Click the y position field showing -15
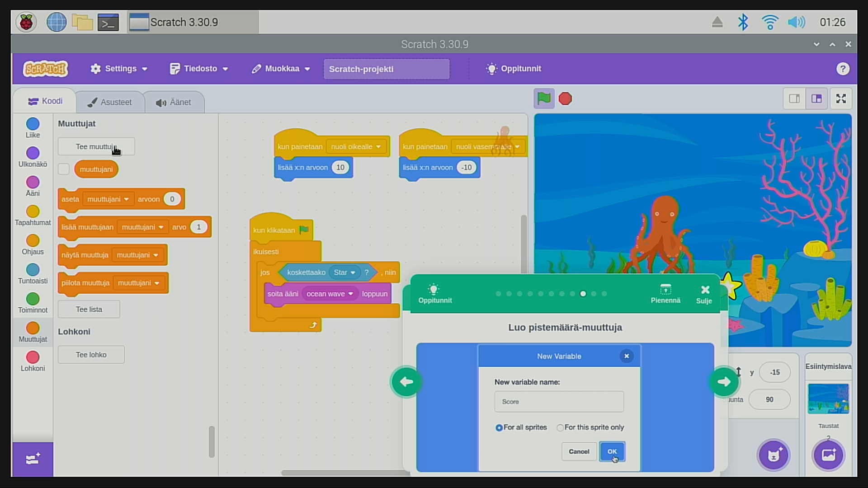The width and height of the screenshot is (868, 488). [775, 372]
